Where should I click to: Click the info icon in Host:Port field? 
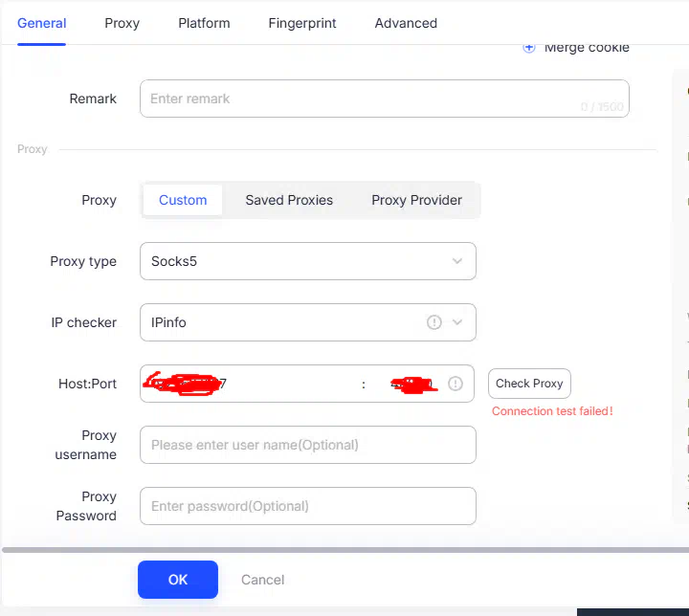pyautogui.click(x=456, y=384)
